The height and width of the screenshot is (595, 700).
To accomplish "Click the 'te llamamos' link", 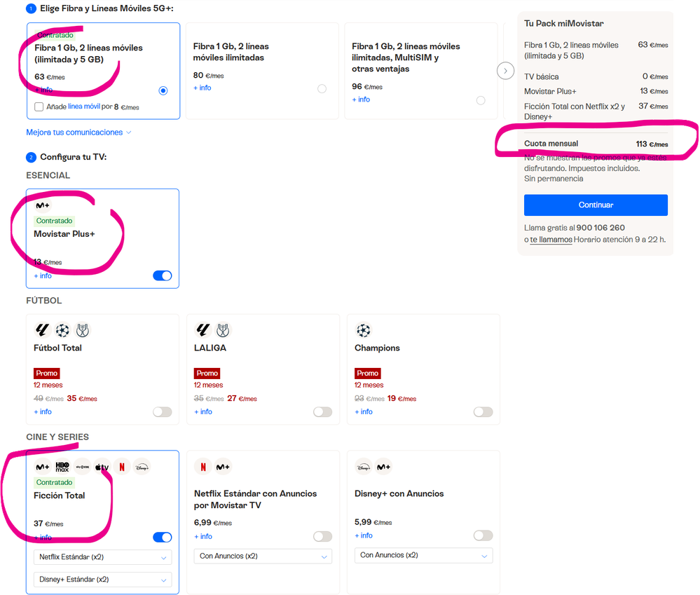I will (x=551, y=240).
